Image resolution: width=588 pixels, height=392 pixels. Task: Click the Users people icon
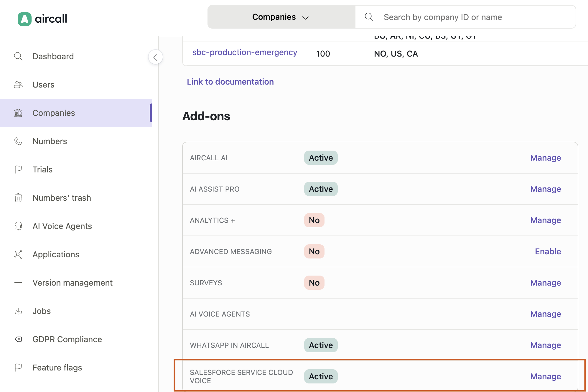[x=18, y=85]
